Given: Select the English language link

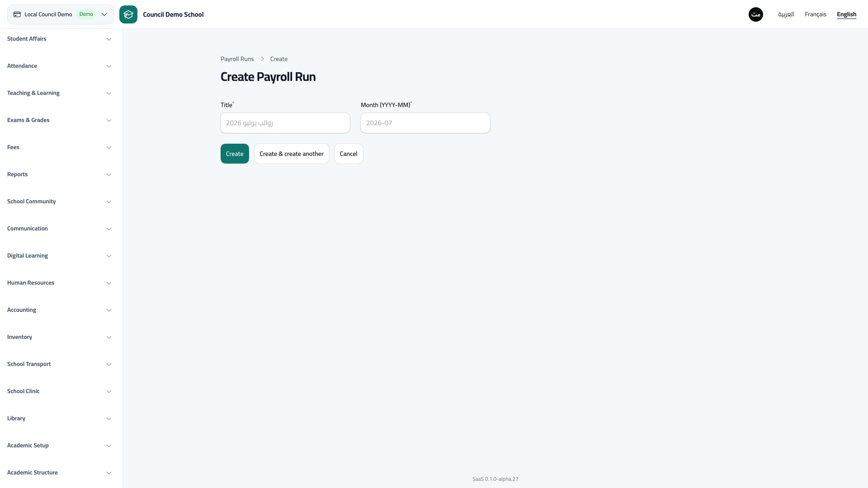Looking at the screenshot, I should [x=846, y=14].
